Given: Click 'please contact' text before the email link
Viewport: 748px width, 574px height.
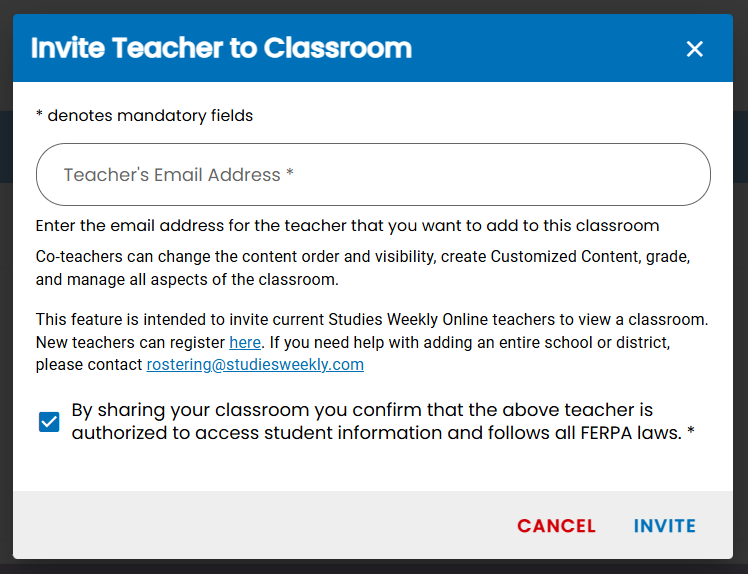Looking at the screenshot, I should (89, 365).
